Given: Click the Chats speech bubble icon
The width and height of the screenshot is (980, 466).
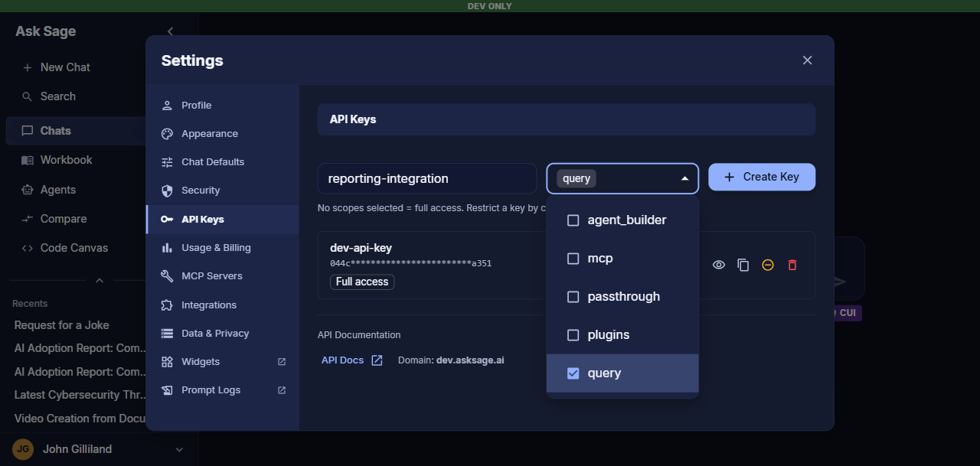Looking at the screenshot, I should 27,131.
